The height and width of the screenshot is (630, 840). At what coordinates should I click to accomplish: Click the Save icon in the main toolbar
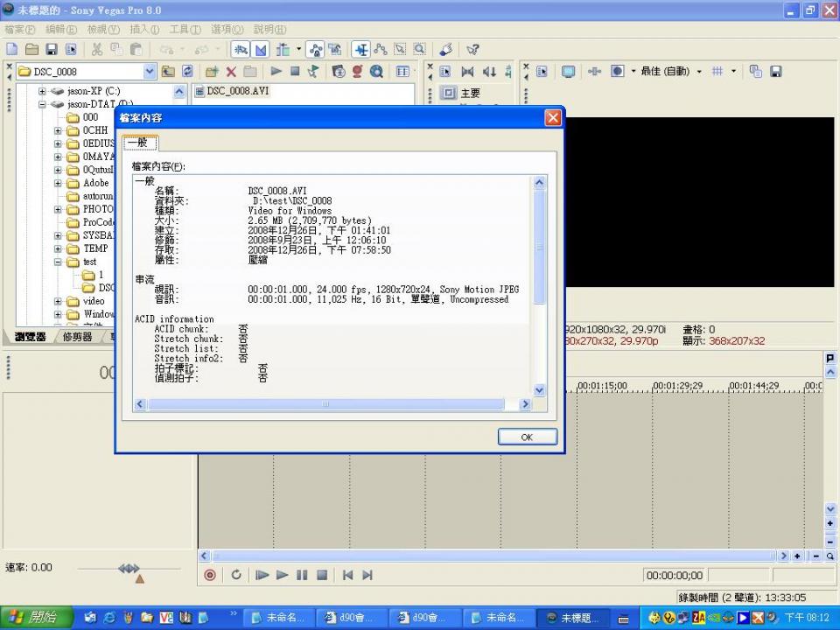pyautogui.click(x=51, y=50)
